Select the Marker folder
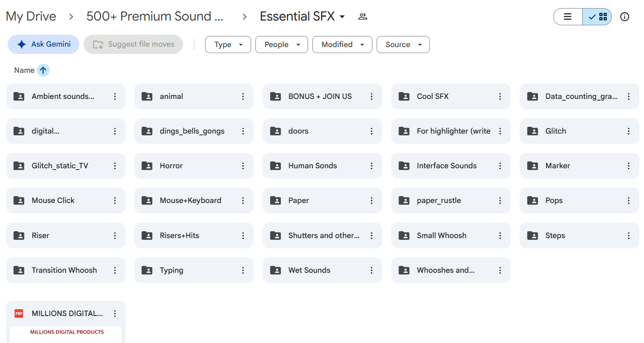Screen dimensions: 644x343 click(579, 166)
